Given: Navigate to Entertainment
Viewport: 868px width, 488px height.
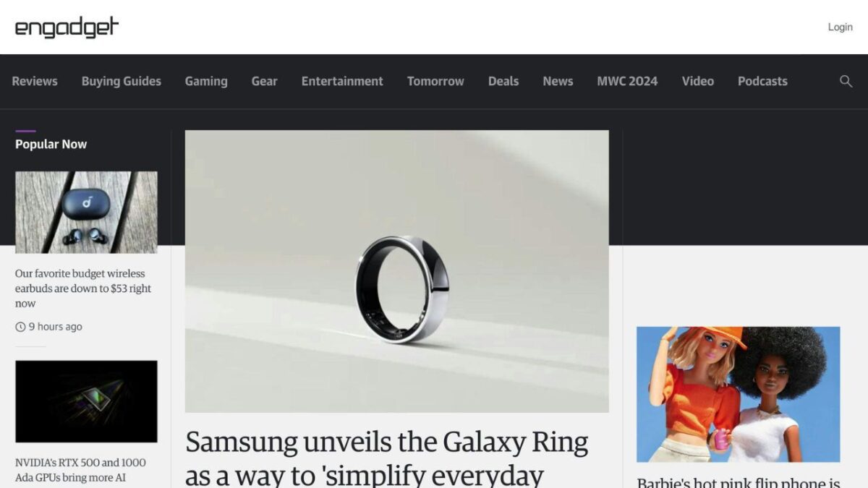Looking at the screenshot, I should [x=342, y=81].
